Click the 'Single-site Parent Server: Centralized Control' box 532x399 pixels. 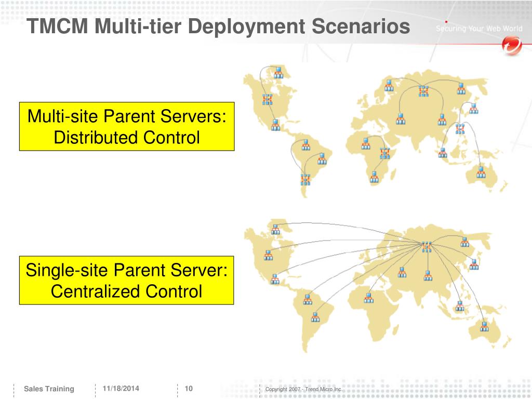pos(127,280)
